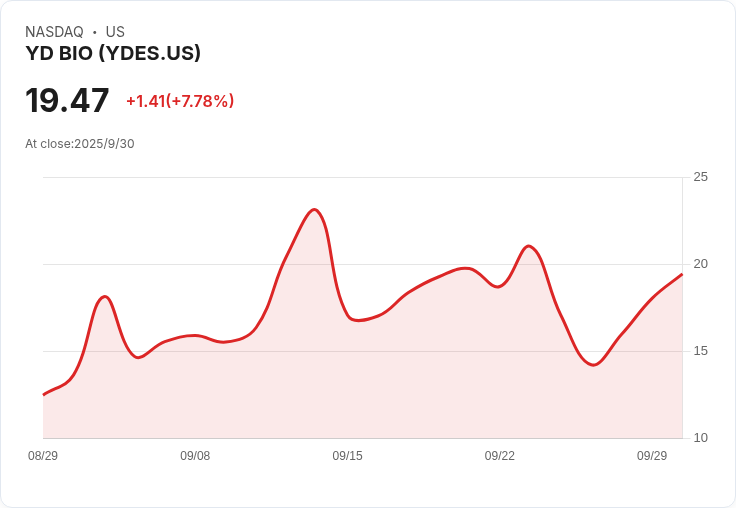Click the At close:2025/9/30 timestamp
The height and width of the screenshot is (508, 736).
(80, 144)
